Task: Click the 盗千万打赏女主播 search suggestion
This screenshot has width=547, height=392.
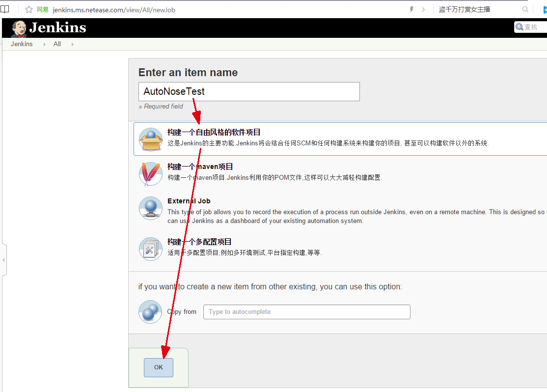Action: (x=465, y=9)
